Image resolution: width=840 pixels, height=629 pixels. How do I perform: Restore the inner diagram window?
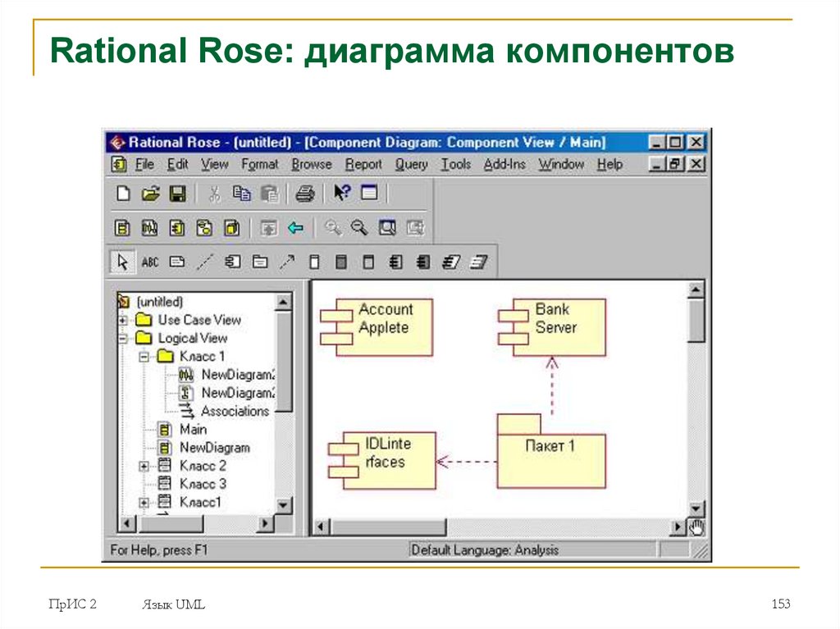pos(675,164)
